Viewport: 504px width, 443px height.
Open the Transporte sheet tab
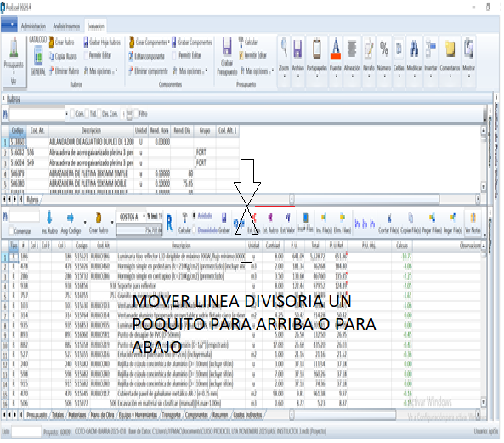[x=172, y=415]
